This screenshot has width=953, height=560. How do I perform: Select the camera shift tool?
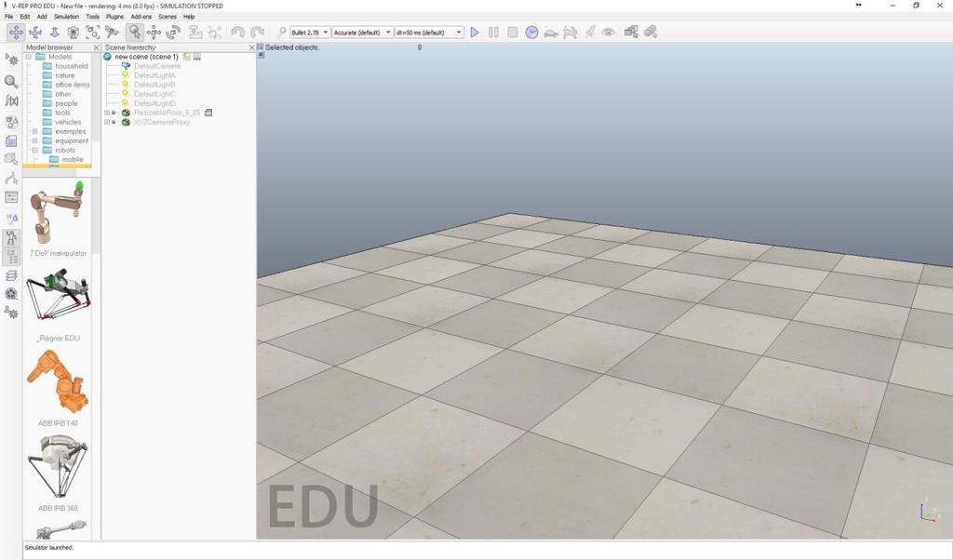(x=54, y=33)
